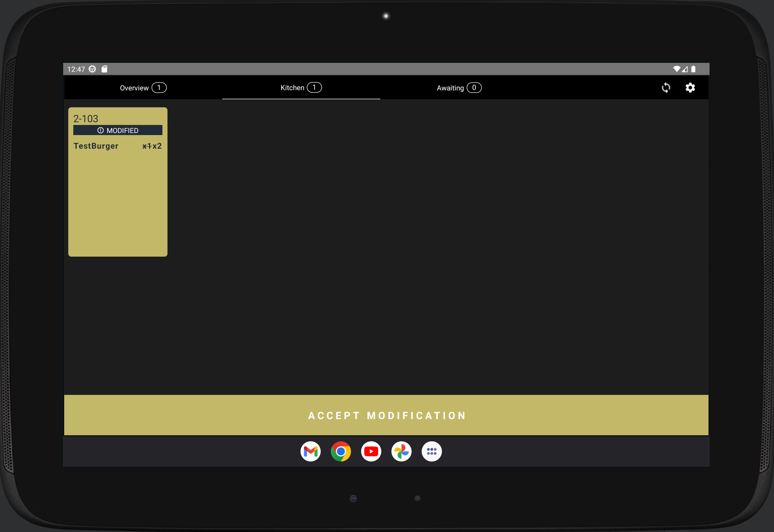Open Chrome browser from the dock
Screen dimensions: 774x532
pos(341,451)
